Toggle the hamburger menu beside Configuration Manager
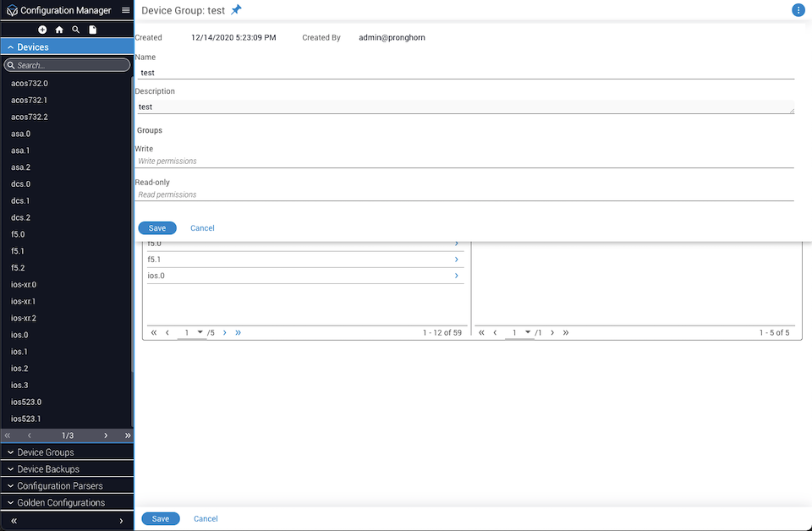The image size is (812, 531). click(x=126, y=10)
